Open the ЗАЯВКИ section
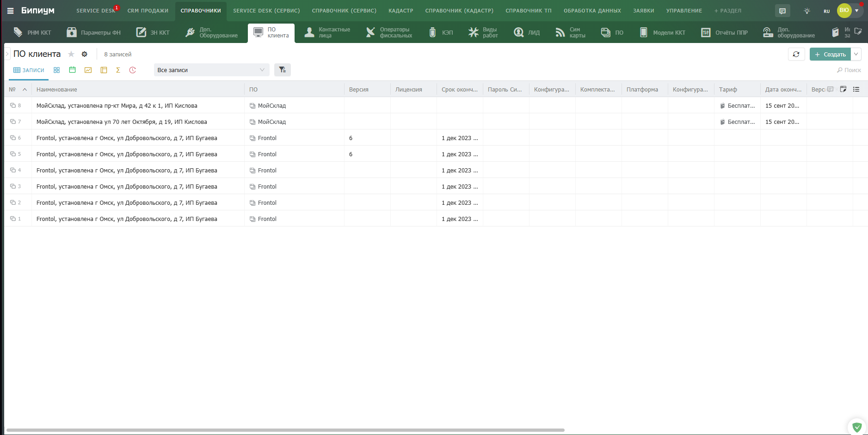Image resolution: width=868 pixels, height=435 pixels. tap(644, 11)
